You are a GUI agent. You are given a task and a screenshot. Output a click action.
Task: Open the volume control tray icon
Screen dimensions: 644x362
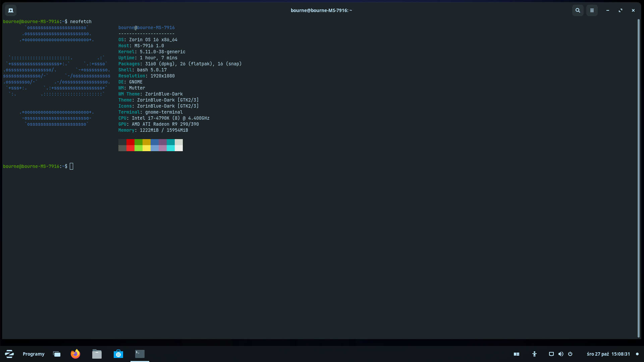pos(560,354)
